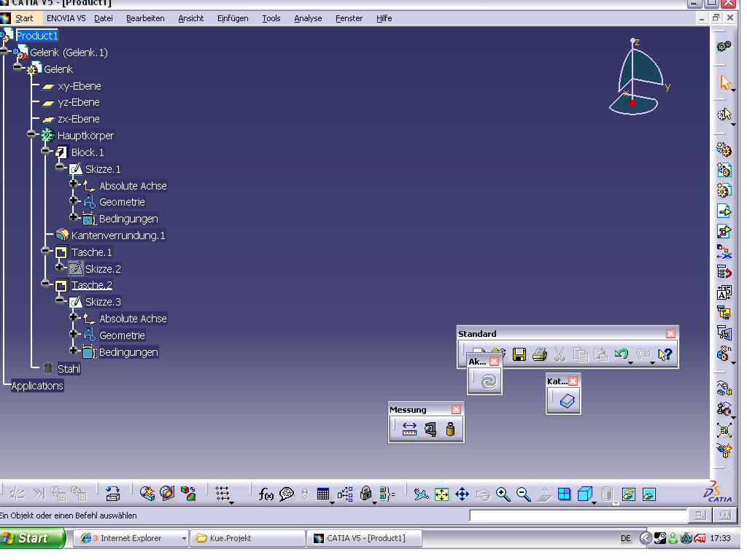Click the gears assembly icon atop right toolbar
Screen dimensions: 747x560
[724, 46]
